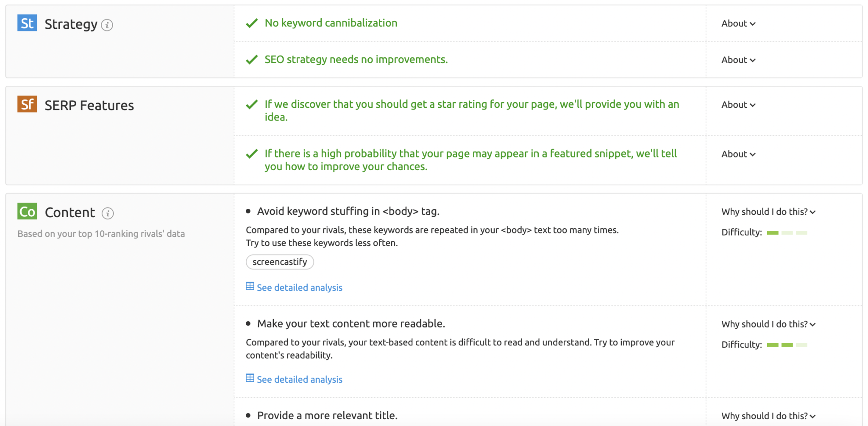Expand Why should I do this for keyword stuffing
868x426 pixels.
(x=768, y=212)
